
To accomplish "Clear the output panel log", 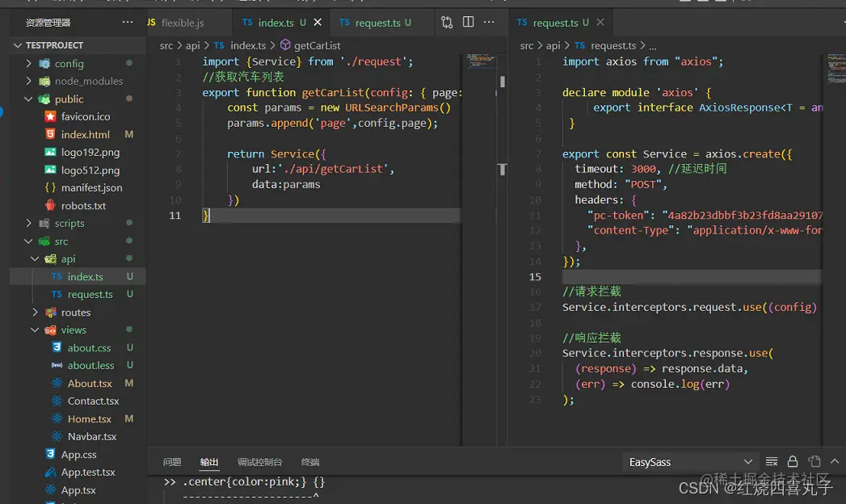I will [x=772, y=462].
